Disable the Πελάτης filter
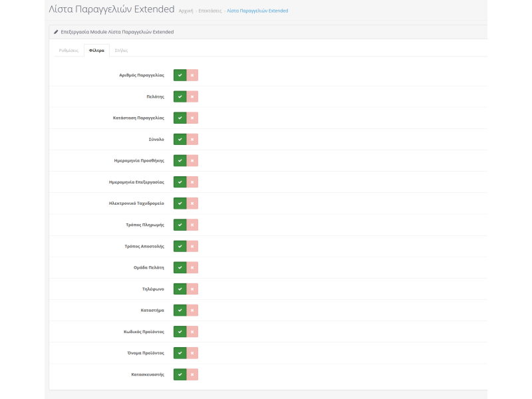Screen dimensions: 532x399 (192, 96)
